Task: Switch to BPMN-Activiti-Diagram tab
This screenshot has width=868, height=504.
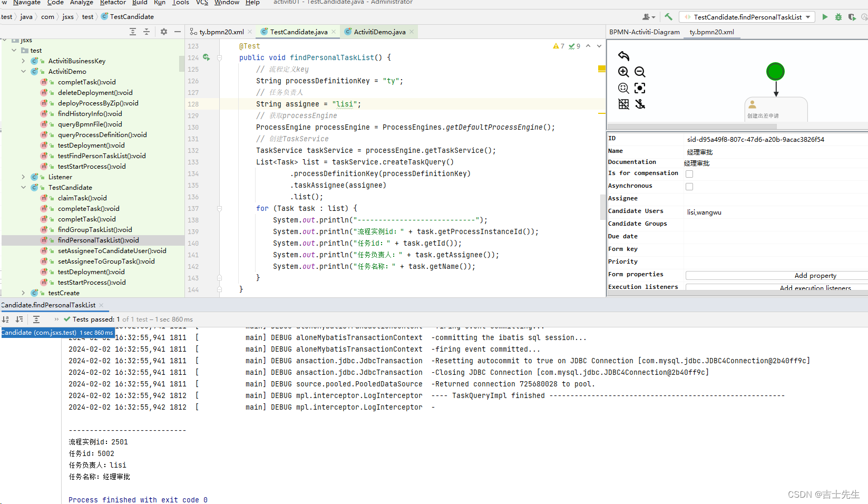Action: click(645, 32)
